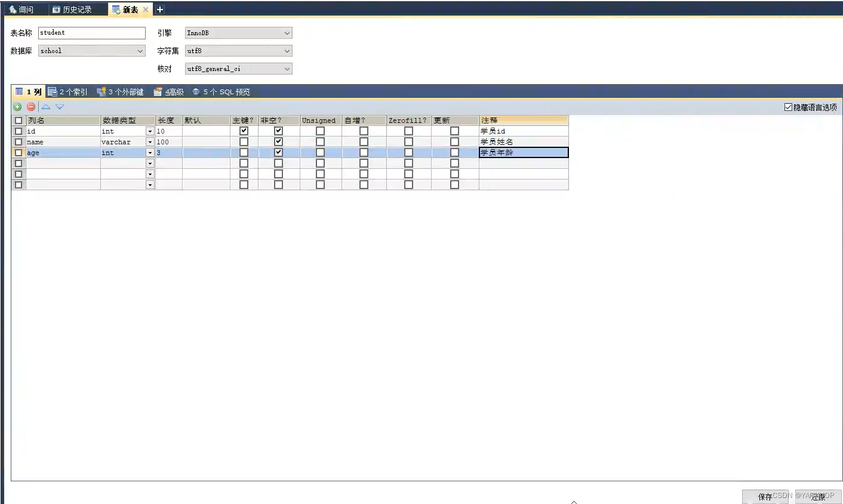Click the length cell showing 100
The image size is (843, 504).
[x=169, y=142]
